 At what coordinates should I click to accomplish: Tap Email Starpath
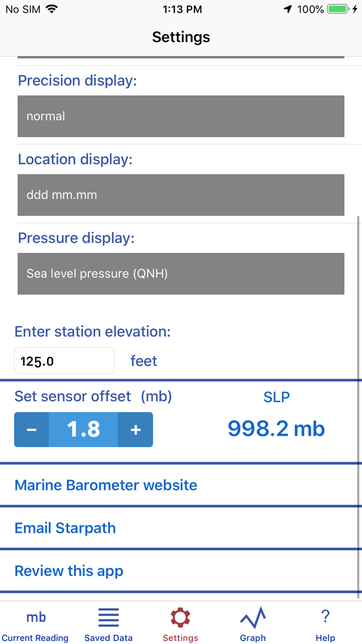tap(65, 528)
